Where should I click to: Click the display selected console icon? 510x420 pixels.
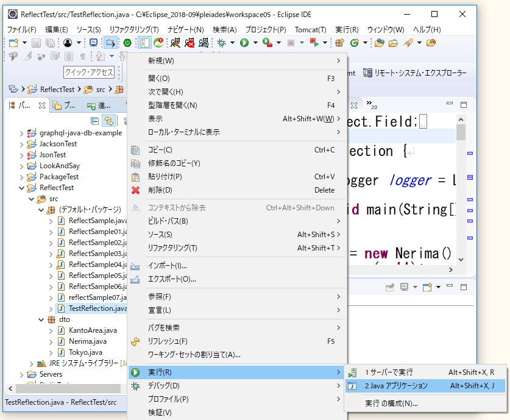coord(405,287)
